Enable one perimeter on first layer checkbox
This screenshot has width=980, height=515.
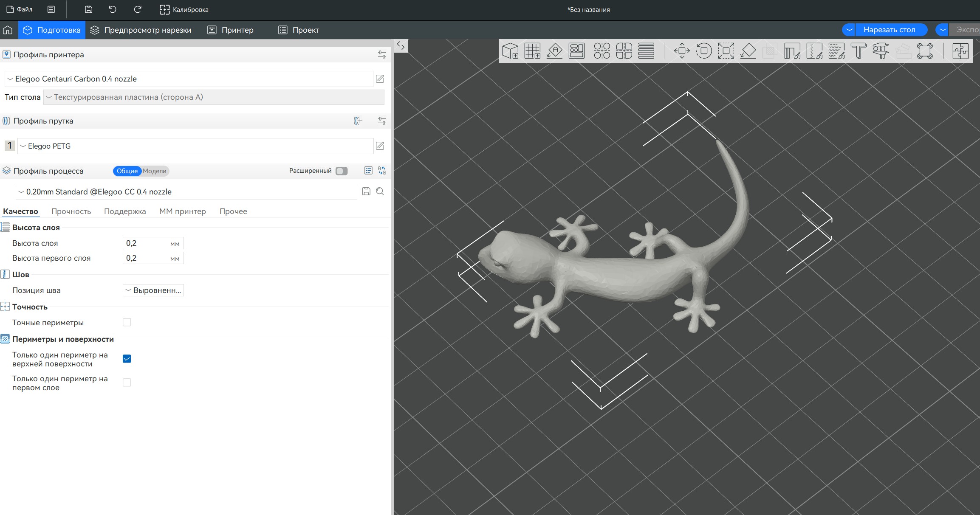click(x=127, y=383)
